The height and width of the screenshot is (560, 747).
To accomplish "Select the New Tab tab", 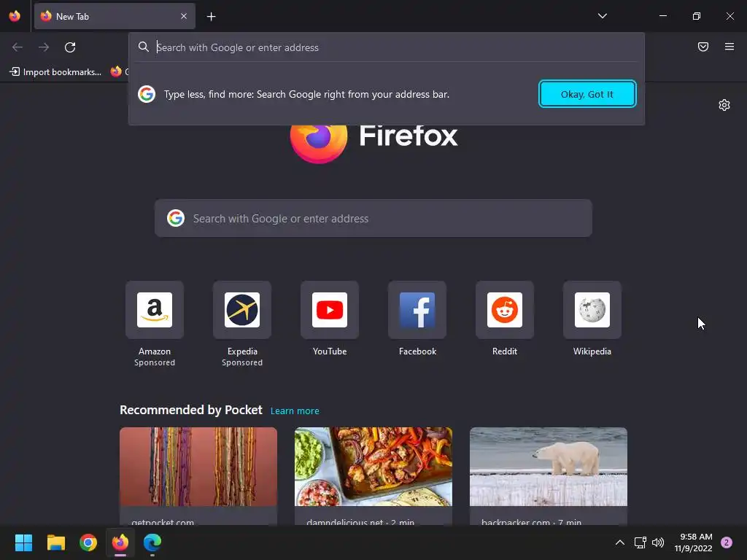I will [x=115, y=16].
